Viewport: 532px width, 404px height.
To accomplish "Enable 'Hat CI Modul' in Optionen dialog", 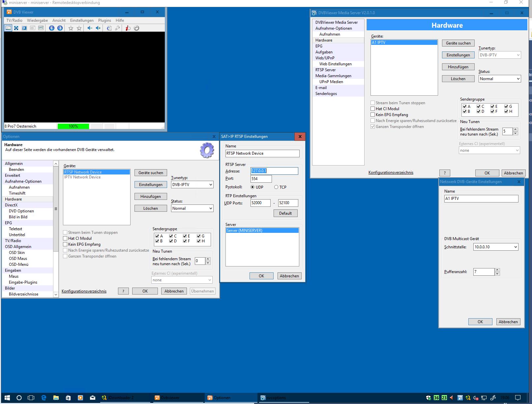I will [65, 238].
